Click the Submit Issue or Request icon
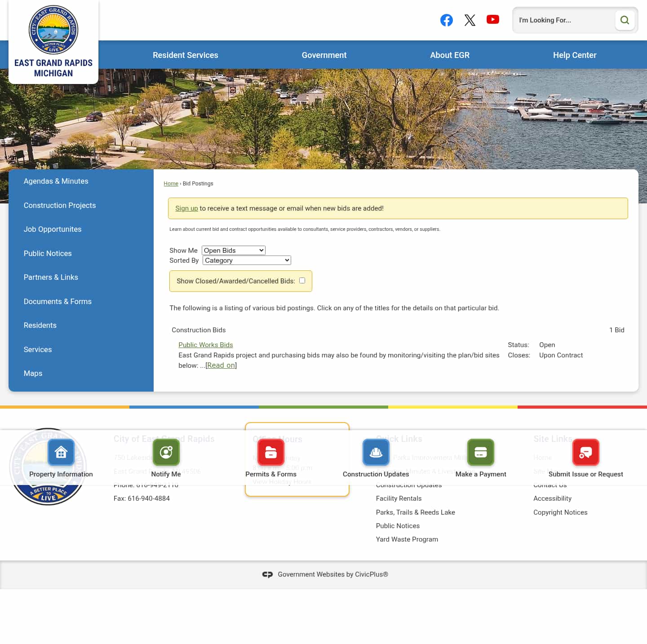The height and width of the screenshot is (644, 647). 585,452
